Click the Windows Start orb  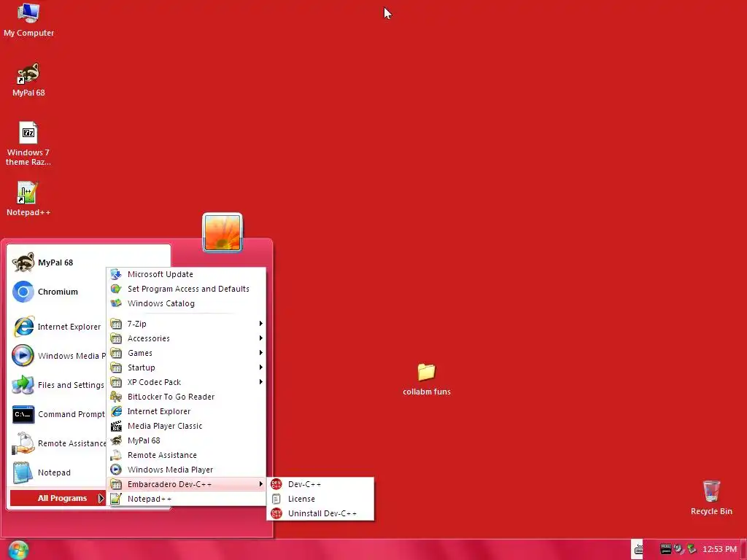click(18, 551)
